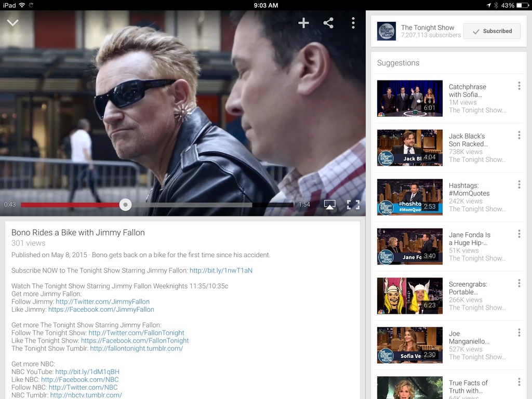Tap the 7,207,113 subscribers count

coord(431,35)
